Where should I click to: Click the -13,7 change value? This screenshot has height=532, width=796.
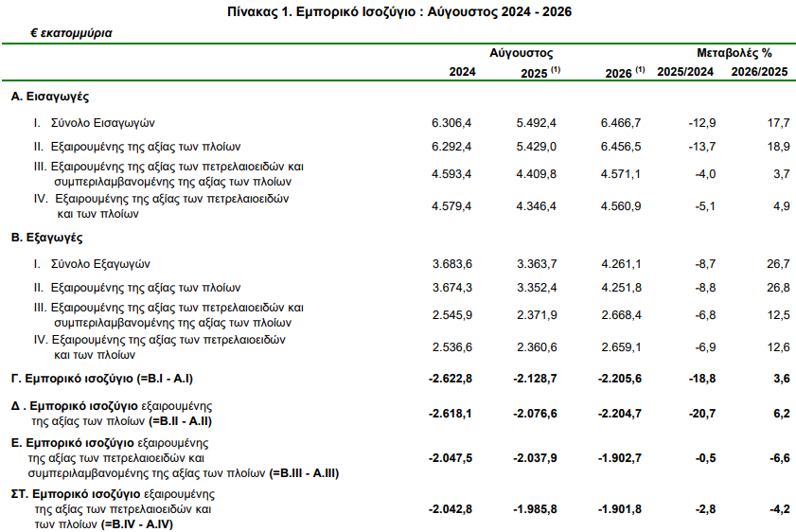[x=702, y=147]
